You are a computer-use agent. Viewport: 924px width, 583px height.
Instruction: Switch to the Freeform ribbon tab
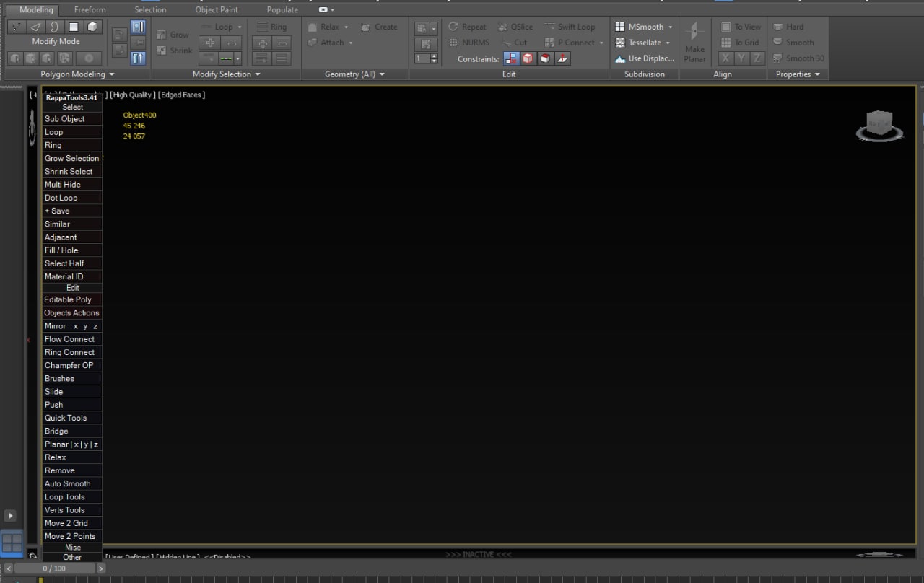tap(90, 9)
